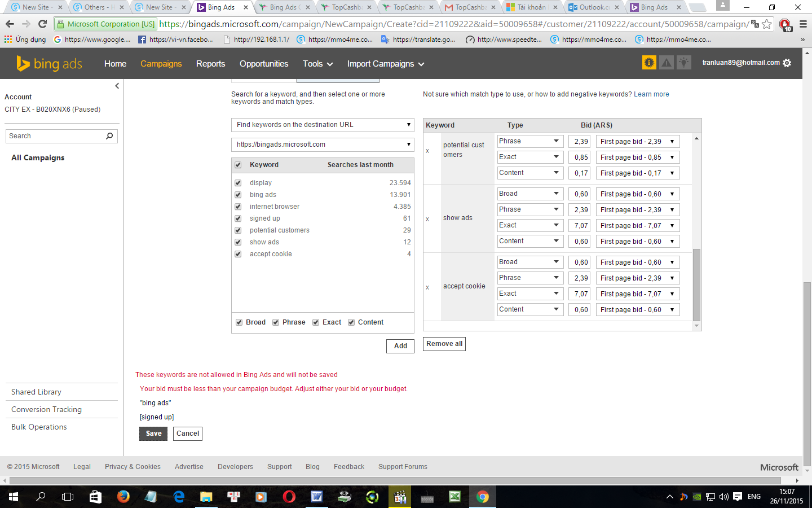The height and width of the screenshot is (508, 812).
Task: Toggle the Broad match type checkbox
Action: (x=239, y=322)
